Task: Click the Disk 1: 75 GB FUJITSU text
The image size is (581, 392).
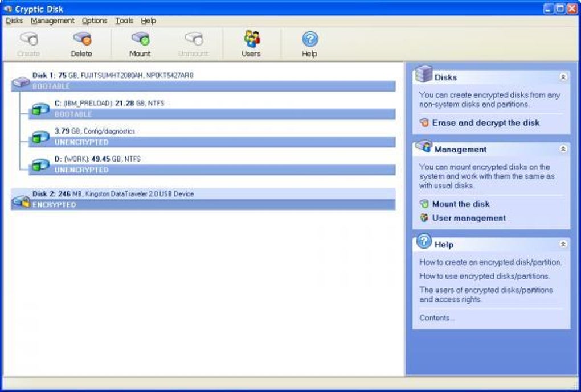Action: tap(113, 75)
